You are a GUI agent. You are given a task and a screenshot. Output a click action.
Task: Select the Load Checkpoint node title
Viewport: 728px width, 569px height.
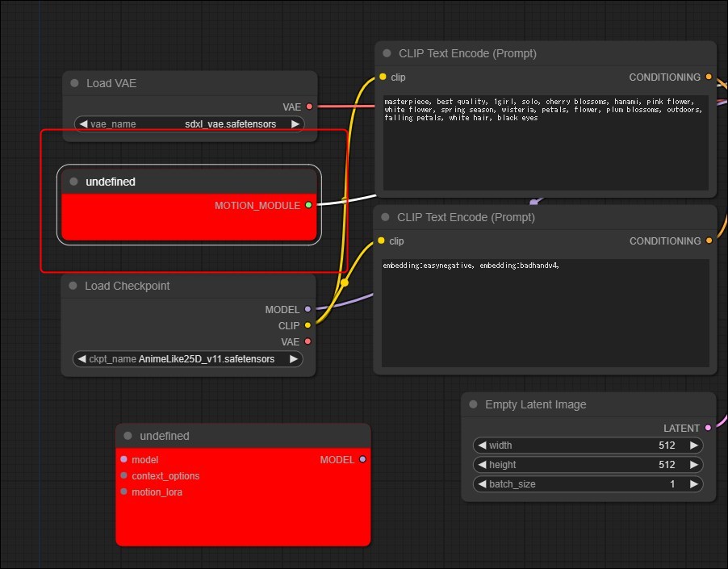pyautogui.click(x=128, y=286)
